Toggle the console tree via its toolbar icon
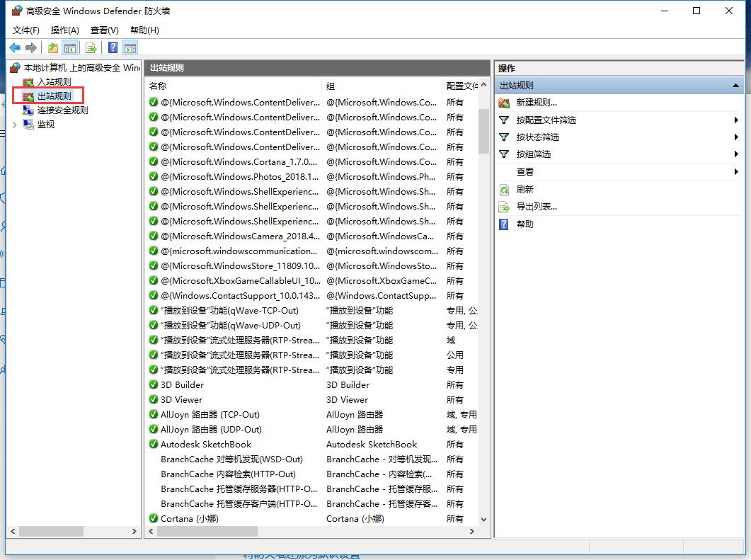 point(70,48)
